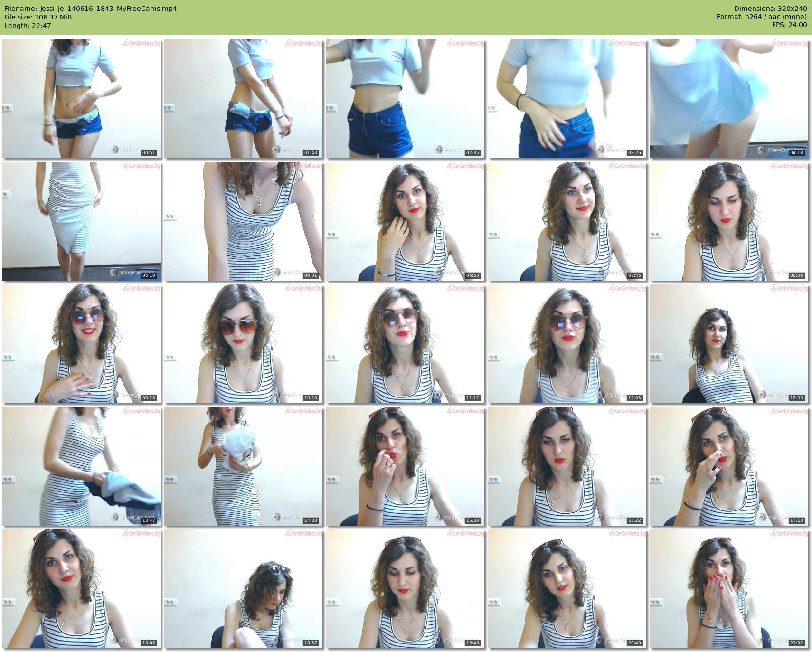Image resolution: width=812 pixels, height=652 pixels.
Task: Click the thumbnail timestamped 02:35
Action: click(x=405, y=99)
